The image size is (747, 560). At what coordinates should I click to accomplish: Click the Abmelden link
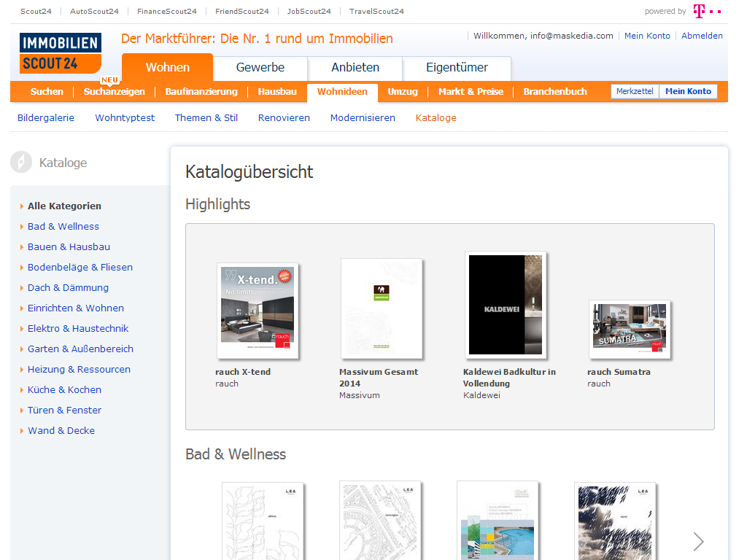(702, 36)
